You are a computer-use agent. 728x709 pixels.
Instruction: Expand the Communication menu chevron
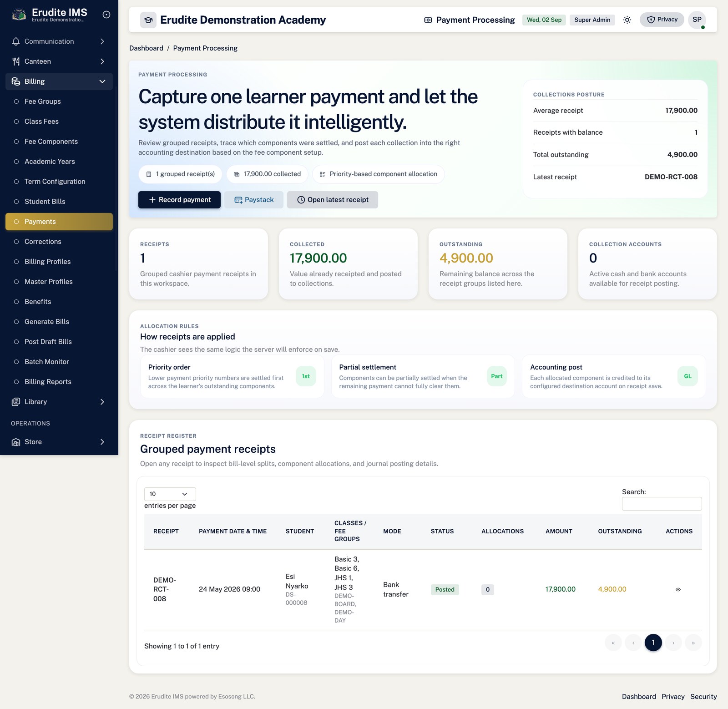point(102,41)
